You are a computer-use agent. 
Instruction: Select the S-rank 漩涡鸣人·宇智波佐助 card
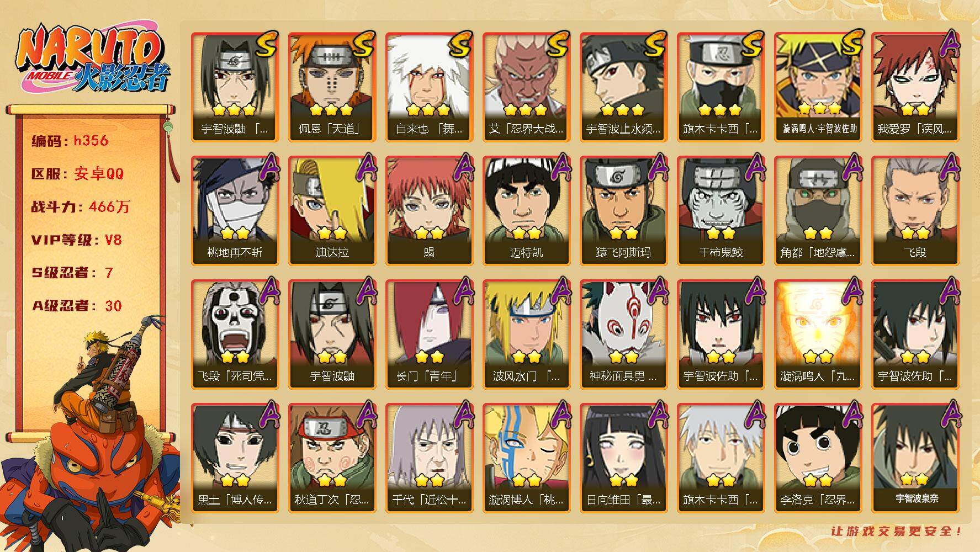point(818,87)
